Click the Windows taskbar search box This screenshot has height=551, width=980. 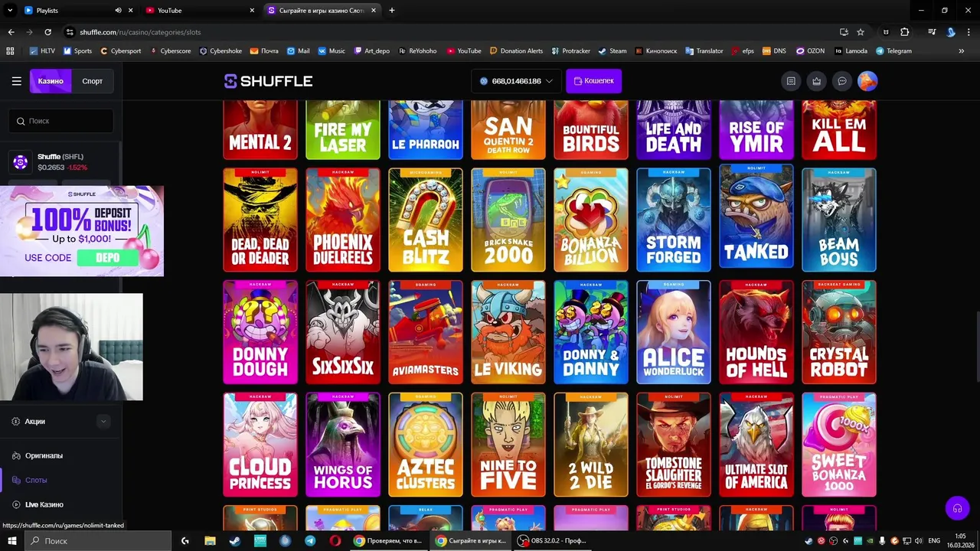(x=100, y=540)
